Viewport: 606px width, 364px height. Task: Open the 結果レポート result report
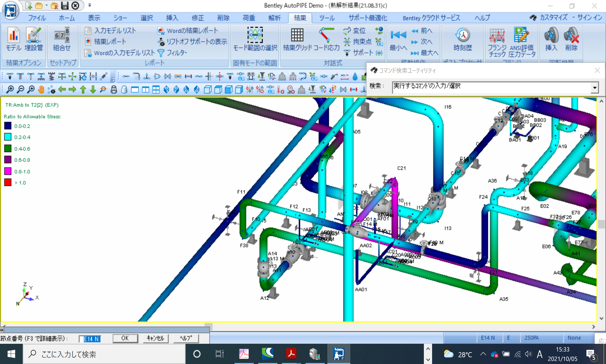click(x=106, y=42)
